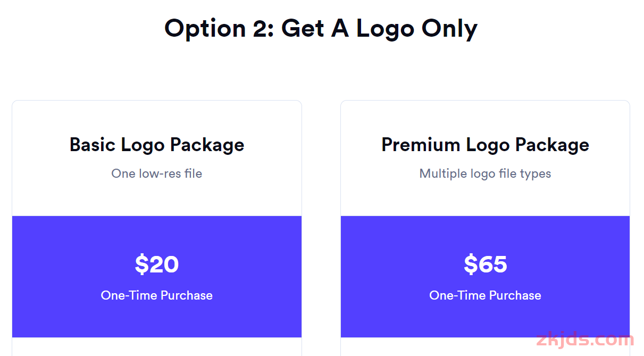Click One-Time Purchase under the $20 price
This screenshot has height=356, width=644.
point(157,295)
